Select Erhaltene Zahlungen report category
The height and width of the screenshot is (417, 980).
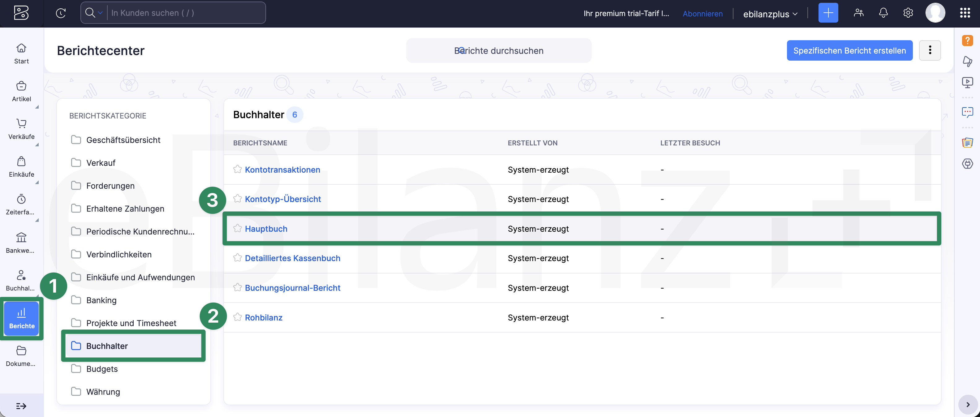133,208
